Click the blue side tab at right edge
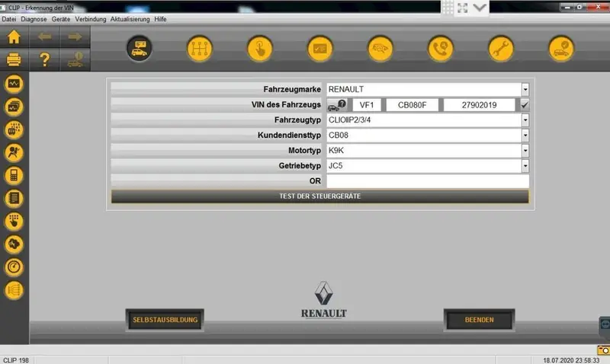The height and width of the screenshot is (364, 610). (x=605, y=324)
